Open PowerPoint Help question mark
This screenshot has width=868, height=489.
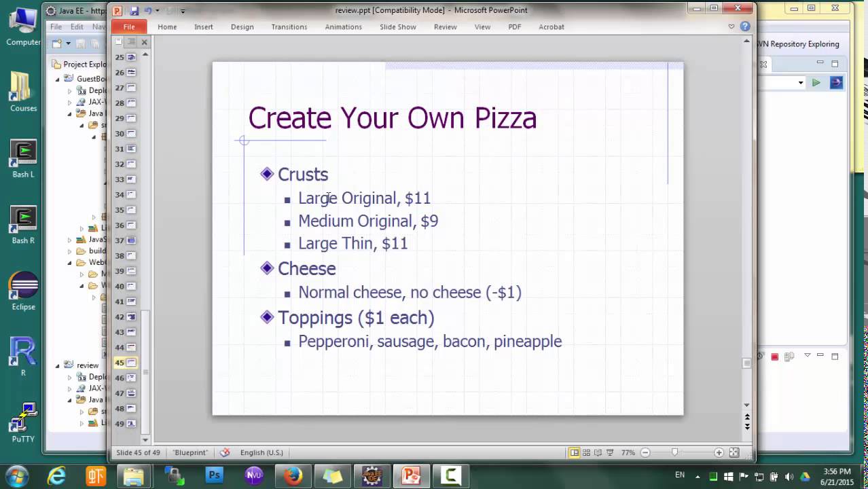[x=745, y=26]
